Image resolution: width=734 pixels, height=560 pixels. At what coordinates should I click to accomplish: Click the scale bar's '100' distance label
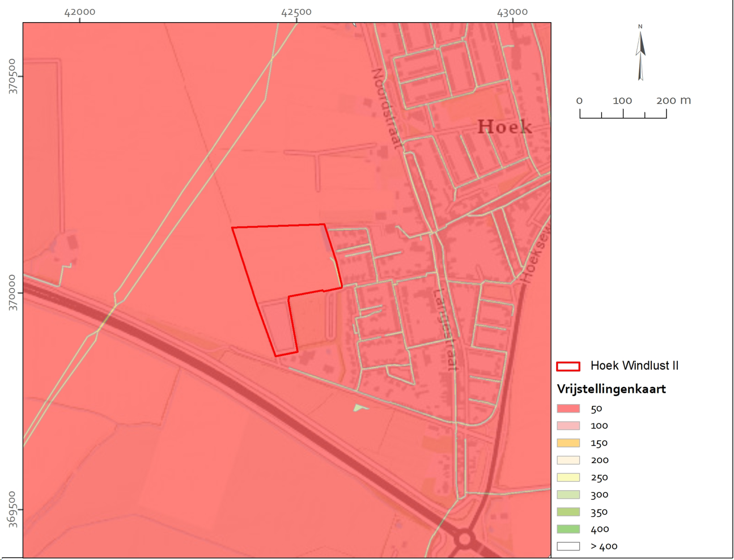[622, 101]
